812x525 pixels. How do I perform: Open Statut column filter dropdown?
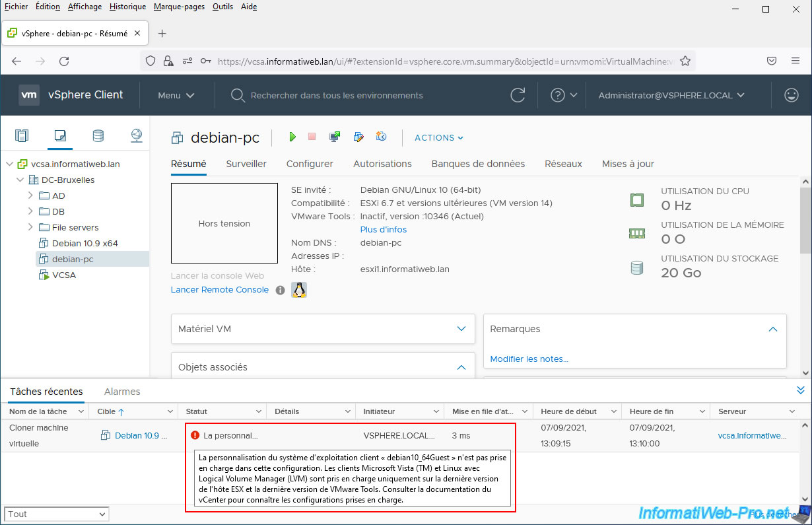click(x=259, y=411)
